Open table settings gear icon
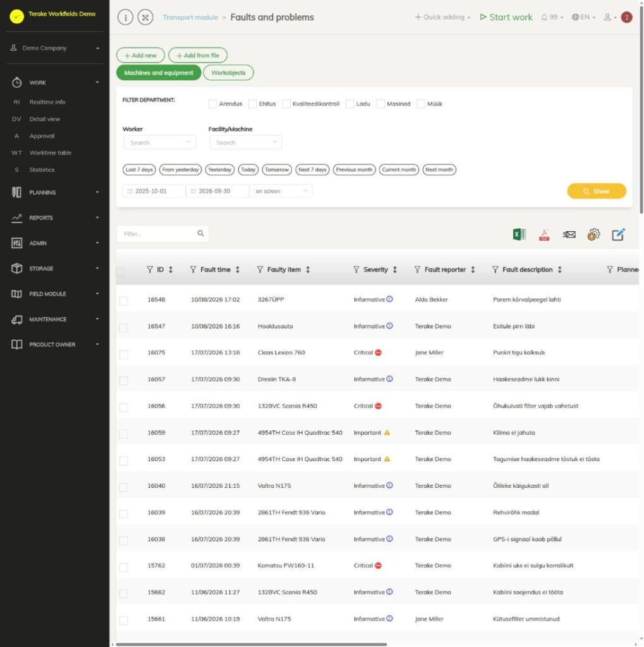Image resolution: width=644 pixels, height=647 pixels. click(593, 234)
